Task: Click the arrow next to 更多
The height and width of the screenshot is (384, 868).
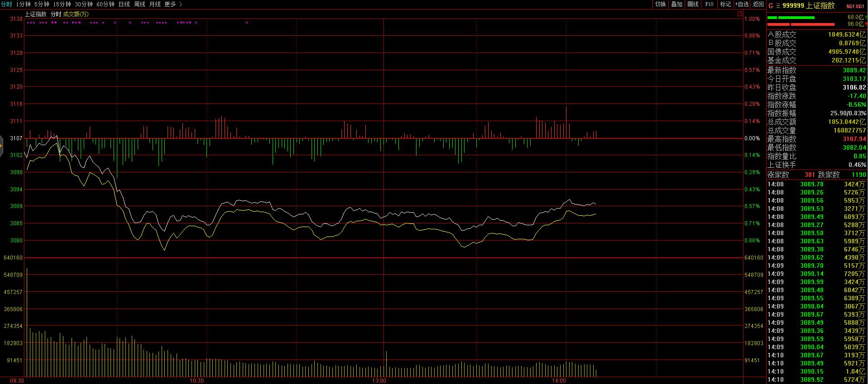Action: 181,4
